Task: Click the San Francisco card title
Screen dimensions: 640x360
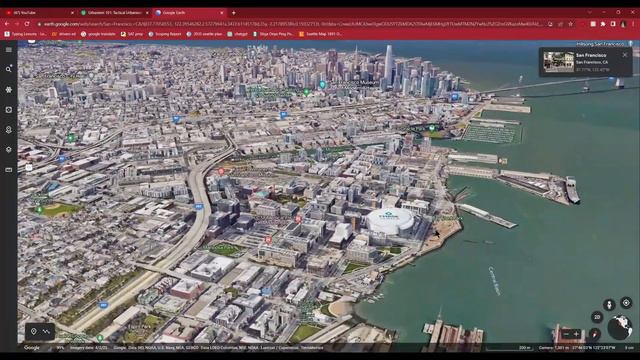Action: pyautogui.click(x=591, y=55)
